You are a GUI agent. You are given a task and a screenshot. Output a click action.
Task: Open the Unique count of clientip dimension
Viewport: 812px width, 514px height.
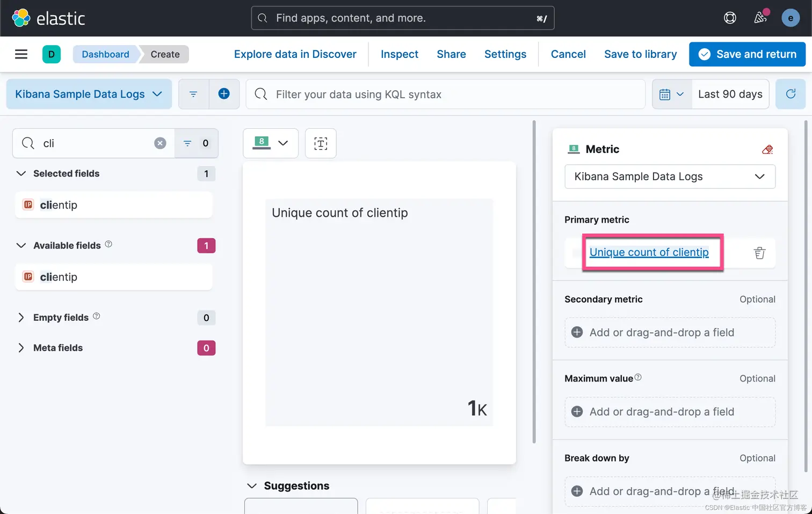point(649,252)
